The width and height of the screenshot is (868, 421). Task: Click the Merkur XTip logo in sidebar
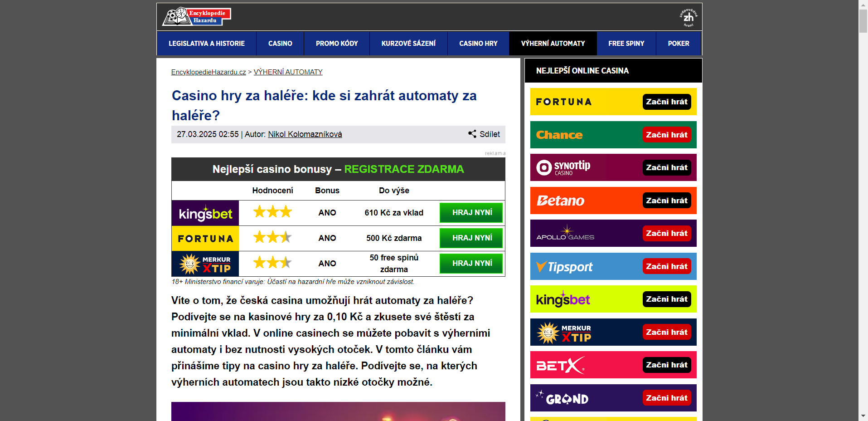[x=564, y=333]
